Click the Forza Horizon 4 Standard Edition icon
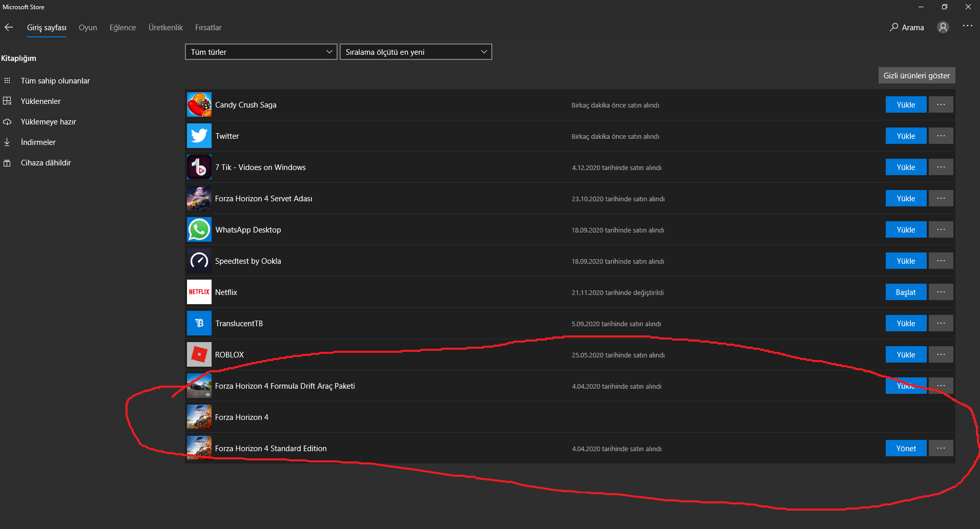This screenshot has height=529, width=980. click(199, 449)
